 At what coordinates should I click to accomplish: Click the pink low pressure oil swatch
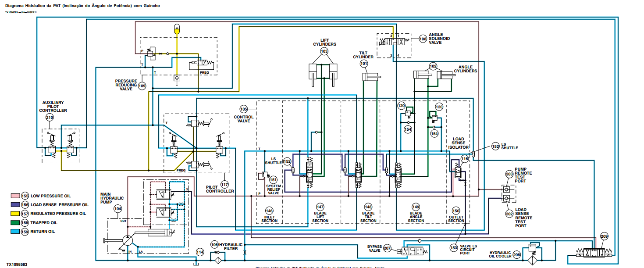pos(15,196)
